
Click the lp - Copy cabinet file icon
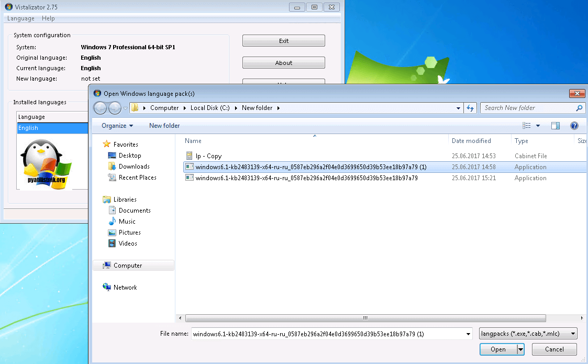pos(190,156)
